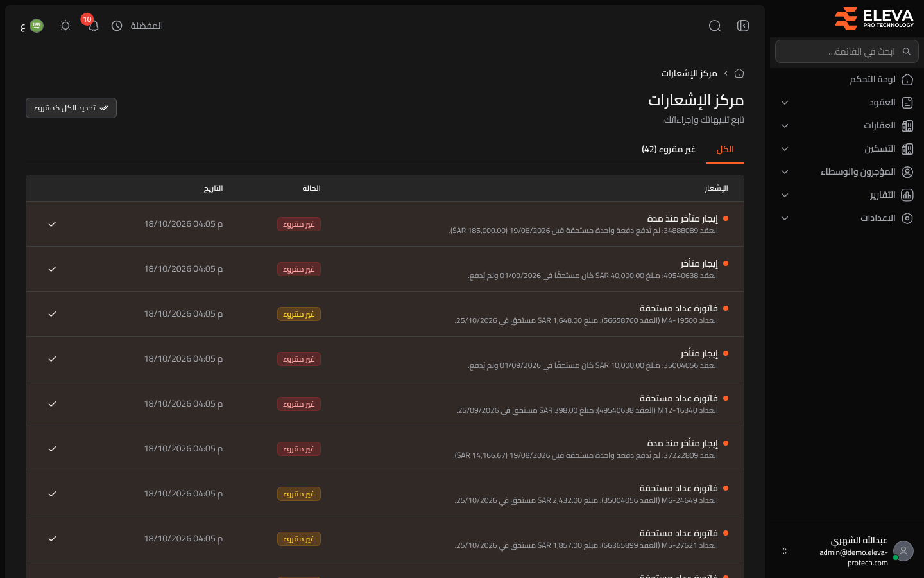
Task: Open الإعدادات settings sidebar icon
Action: [907, 218]
